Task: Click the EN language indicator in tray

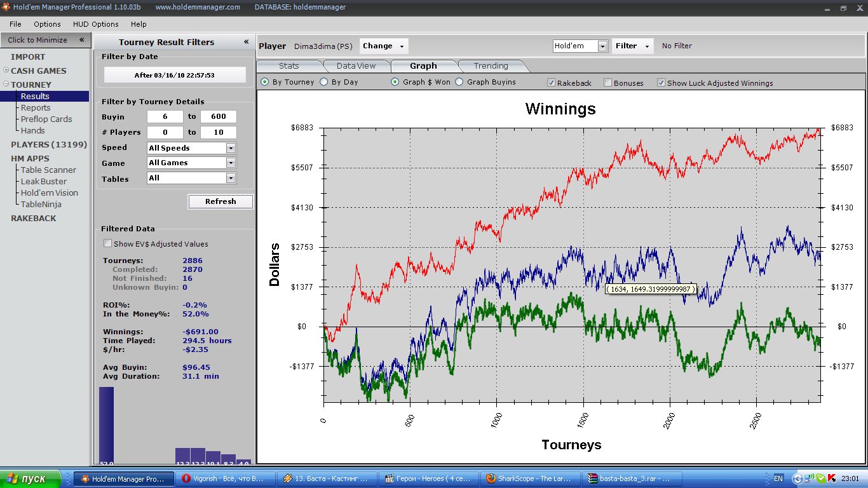Action: (x=778, y=478)
